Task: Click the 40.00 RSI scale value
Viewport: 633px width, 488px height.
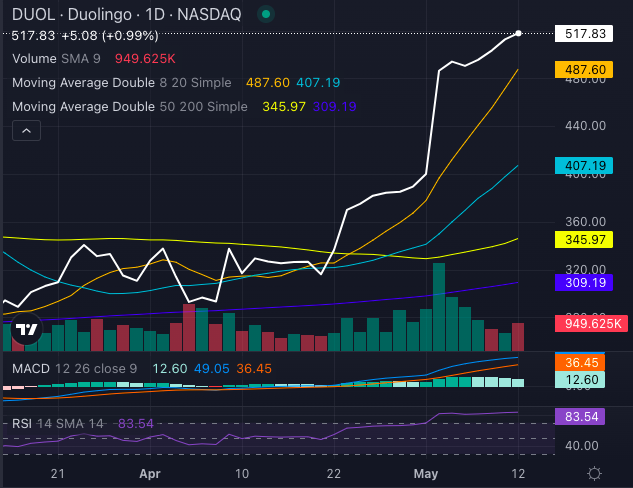Action: tap(582, 446)
